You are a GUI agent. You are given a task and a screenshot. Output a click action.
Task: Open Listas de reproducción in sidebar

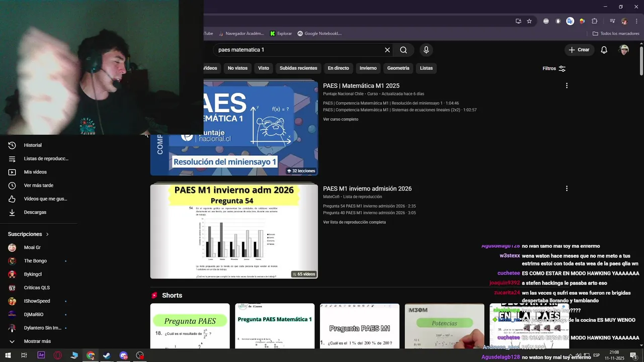[38, 158]
